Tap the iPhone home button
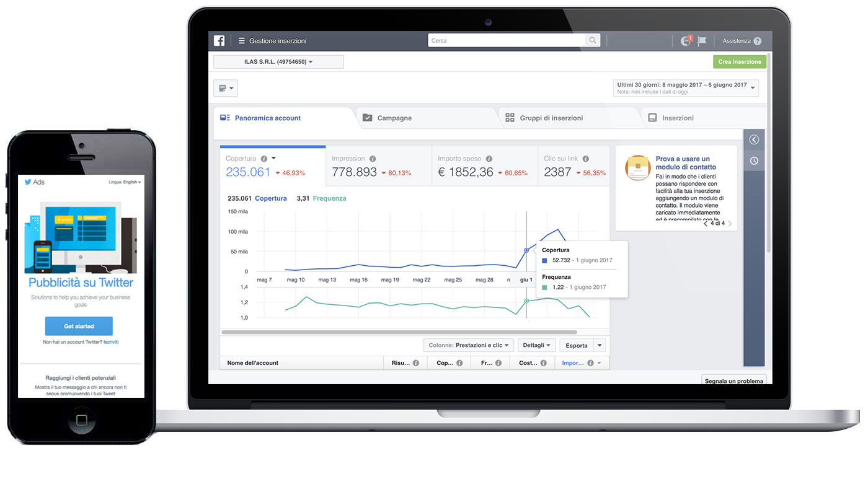This screenshot has height=479, width=868. point(81,421)
